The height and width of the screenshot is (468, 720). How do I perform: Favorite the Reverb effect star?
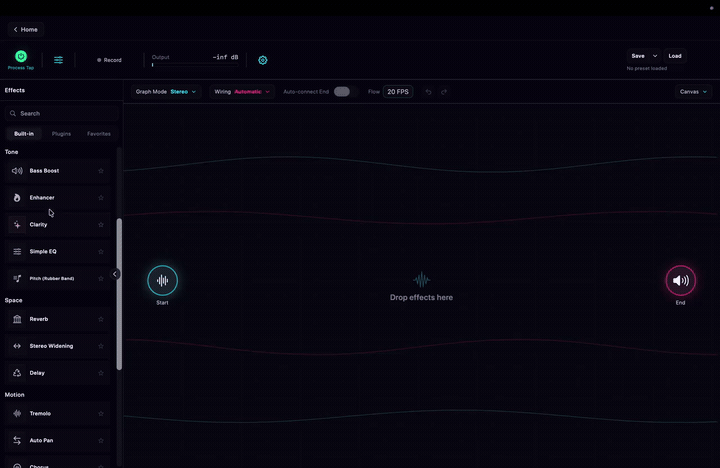(x=101, y=319)
